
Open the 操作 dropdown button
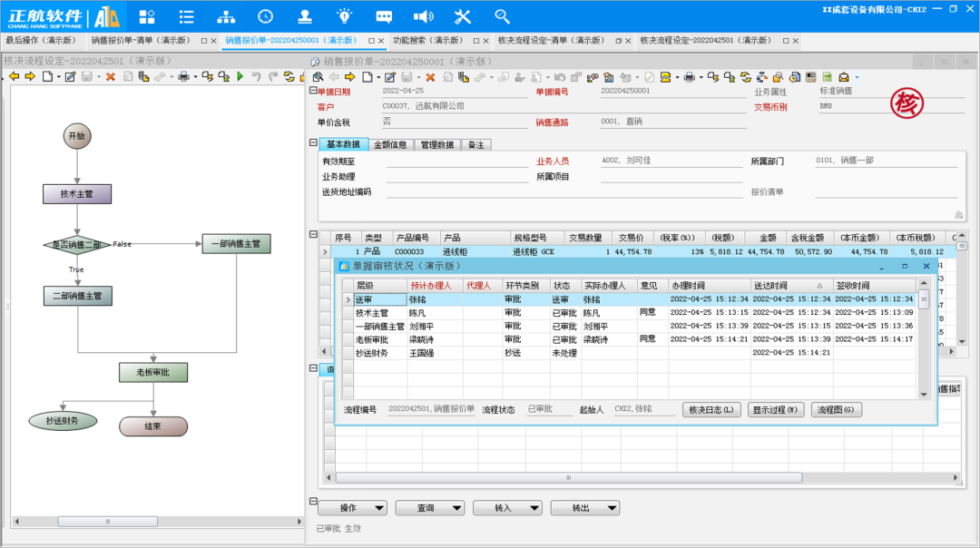point(354,508)
